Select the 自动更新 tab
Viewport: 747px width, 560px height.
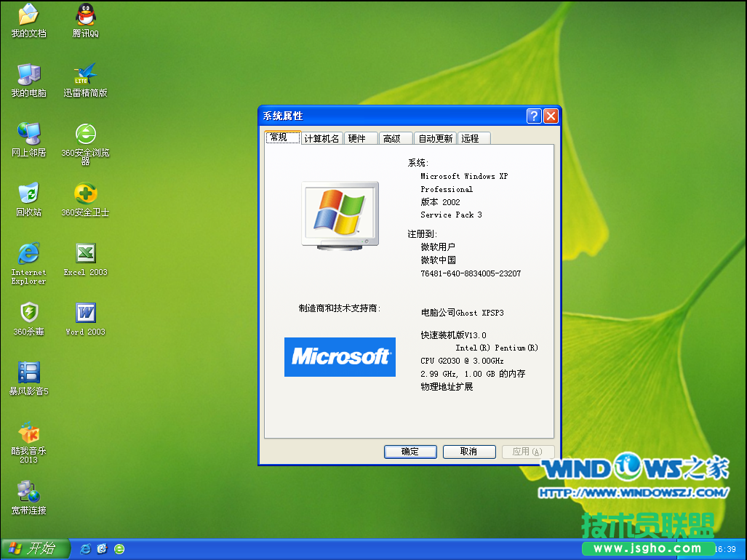[x=435, y=137]
